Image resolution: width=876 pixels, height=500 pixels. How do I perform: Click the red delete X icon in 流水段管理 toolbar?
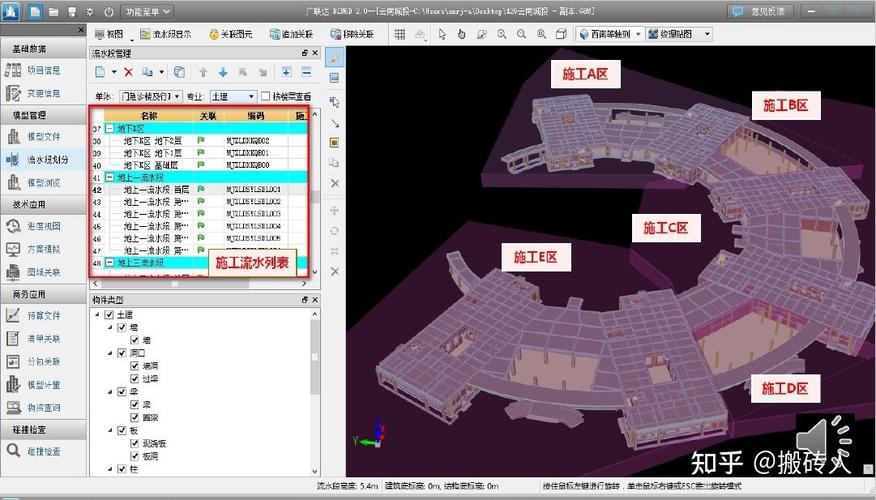(x=128, y=72)
